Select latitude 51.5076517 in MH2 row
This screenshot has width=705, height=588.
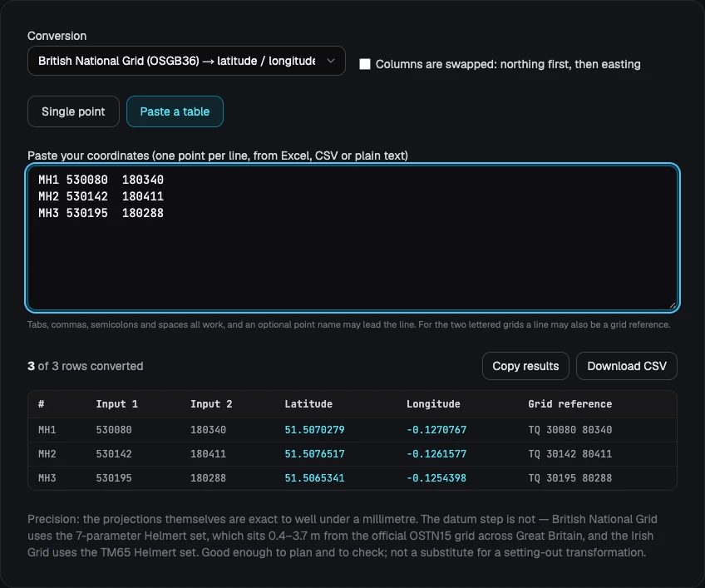point(314,454)
